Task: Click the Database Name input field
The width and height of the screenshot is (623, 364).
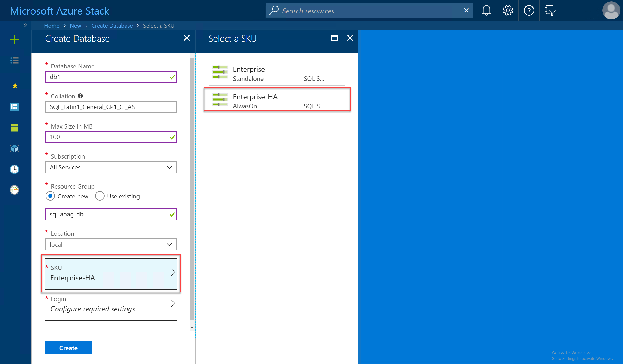Action: point(111,77)
